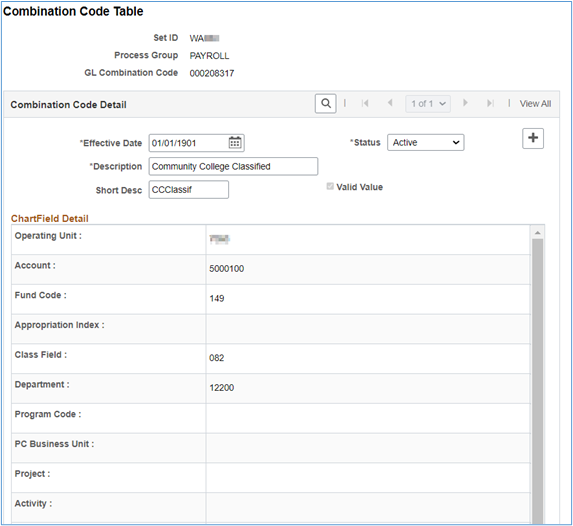Image resolution: width=573 pixels, height=526 pixels.
Task: Click the Class Field value 082
Action: pos(216,358)
